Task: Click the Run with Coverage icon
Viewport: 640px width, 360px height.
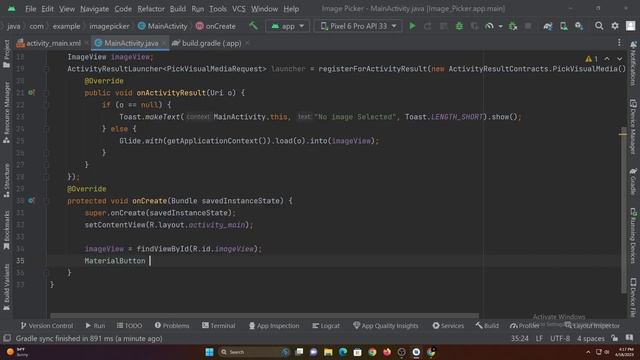Action: coord(474,26)
